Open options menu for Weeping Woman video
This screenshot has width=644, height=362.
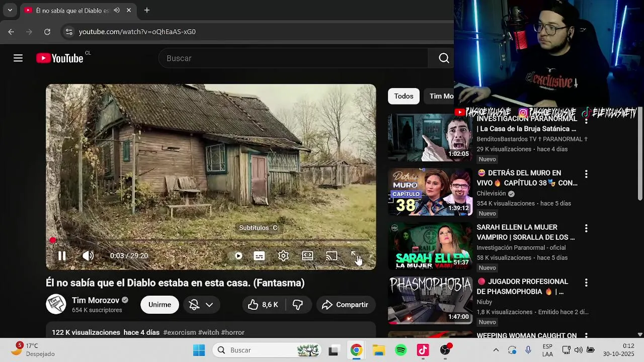[586, 335]
